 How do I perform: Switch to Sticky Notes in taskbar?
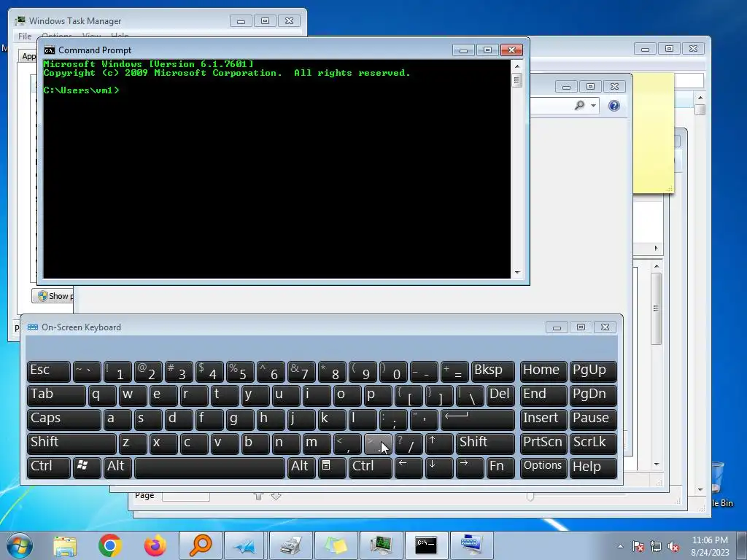click(336, 545)
